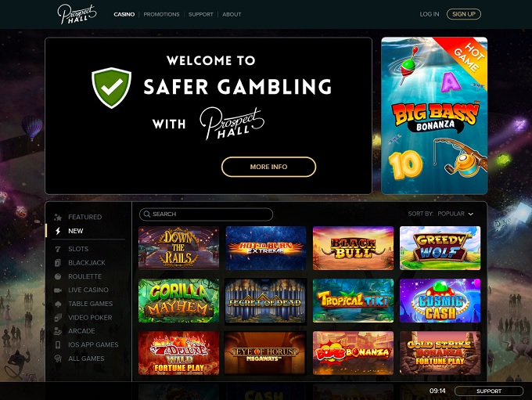Open Blackjack via its cards icon
Image resolution: width=532 pixels, height=400 pixels.
[58, 263]
